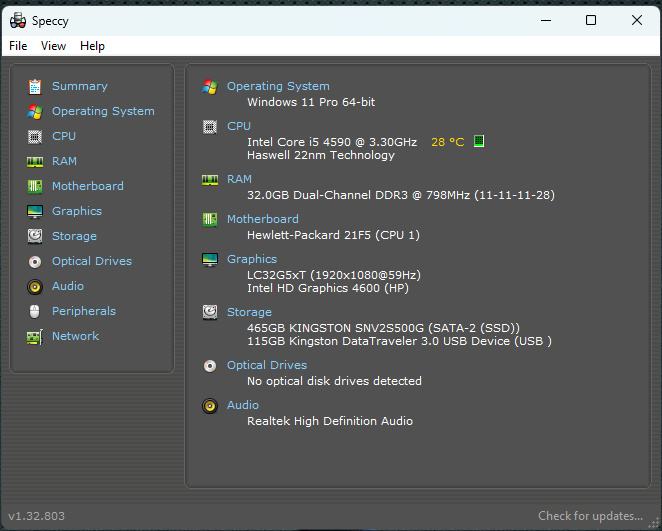Click the Intel HD Graphics 4600 text
The image size is (662, 531).
point(328,288)
